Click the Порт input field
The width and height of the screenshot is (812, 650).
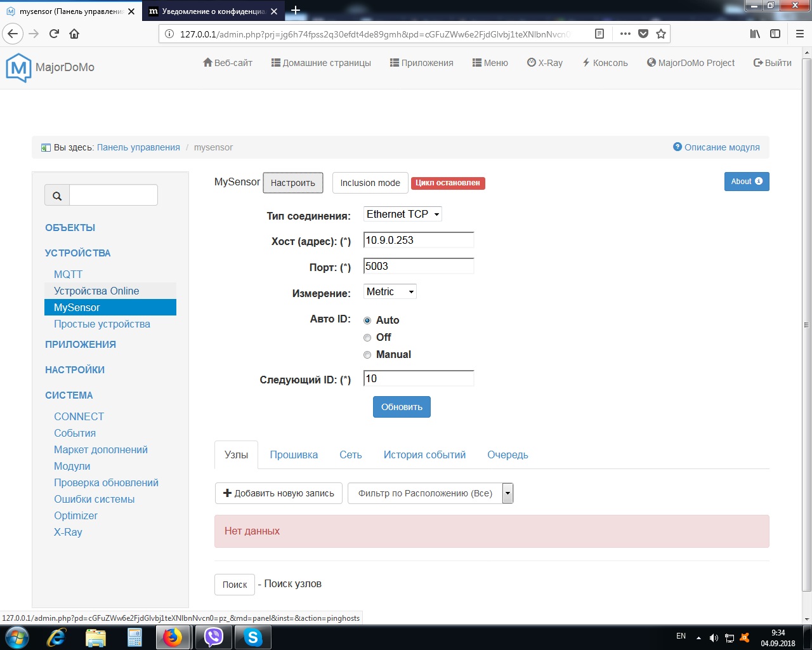coord(419,266)
